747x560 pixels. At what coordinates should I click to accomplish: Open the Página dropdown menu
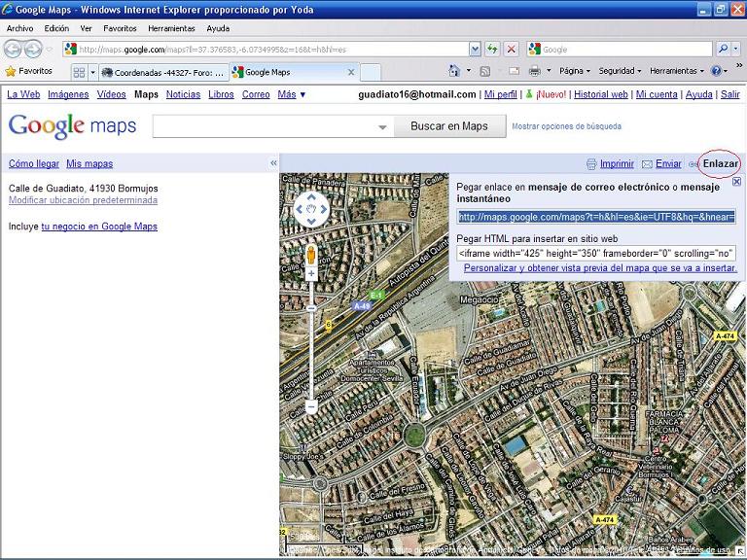[x=575, y=71]
